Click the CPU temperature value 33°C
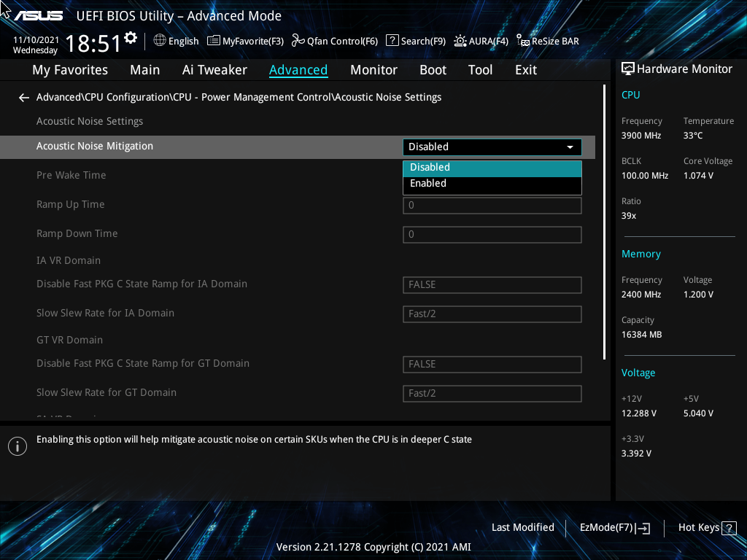747x560 pixels. [693, 136]
